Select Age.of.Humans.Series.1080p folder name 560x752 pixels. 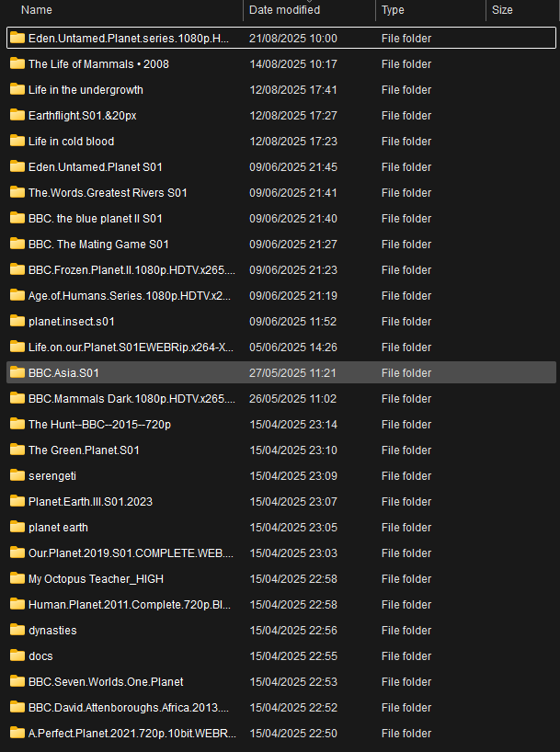[130, 296]
